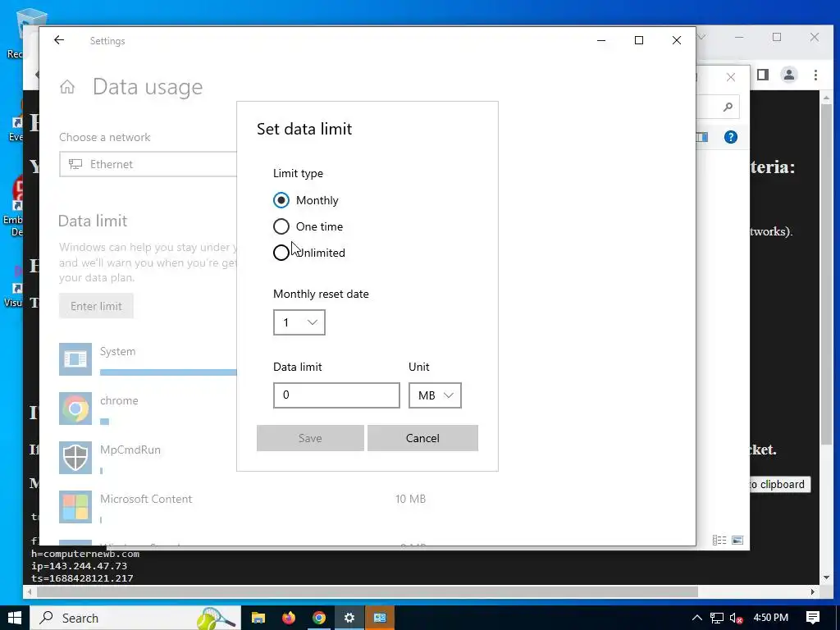Viewport: 840px width, 630px height.
Task: Click the Save button in dialog
Action: 310,438
